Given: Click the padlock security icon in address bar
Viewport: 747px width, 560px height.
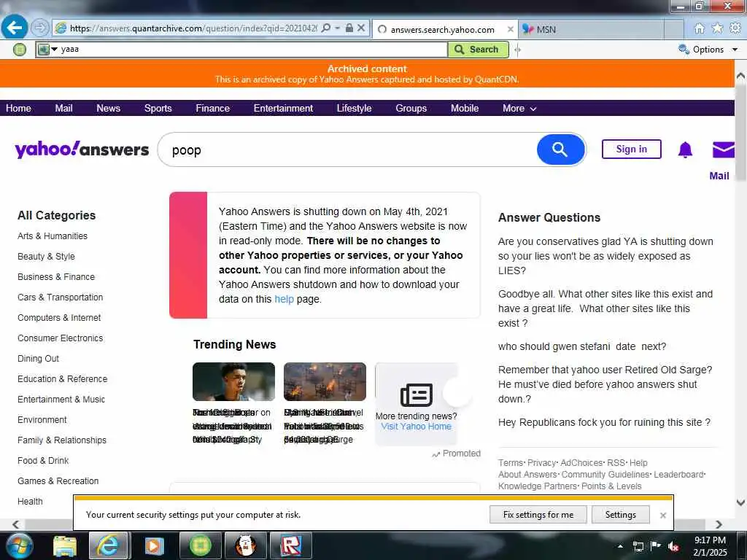Looking at the screenshot, I should point(349,28).
